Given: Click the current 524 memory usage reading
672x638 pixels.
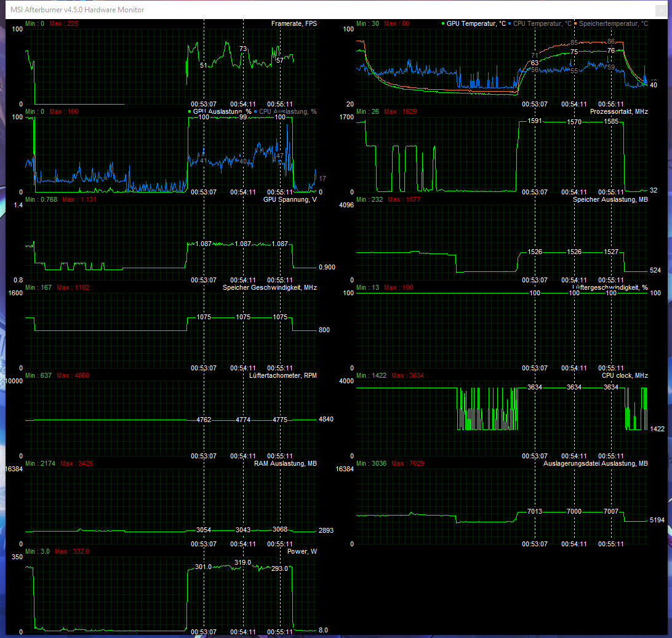Looking at the screenshot, I should tap(655, 270).
